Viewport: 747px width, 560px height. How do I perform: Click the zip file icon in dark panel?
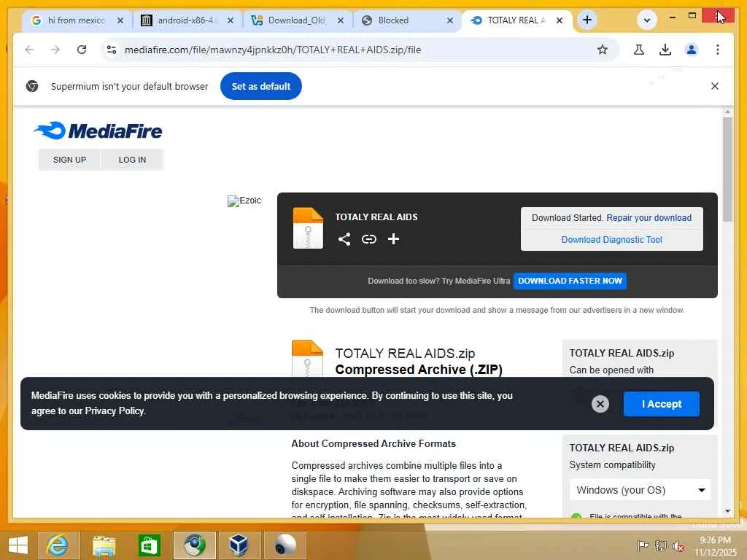[308, 228]
